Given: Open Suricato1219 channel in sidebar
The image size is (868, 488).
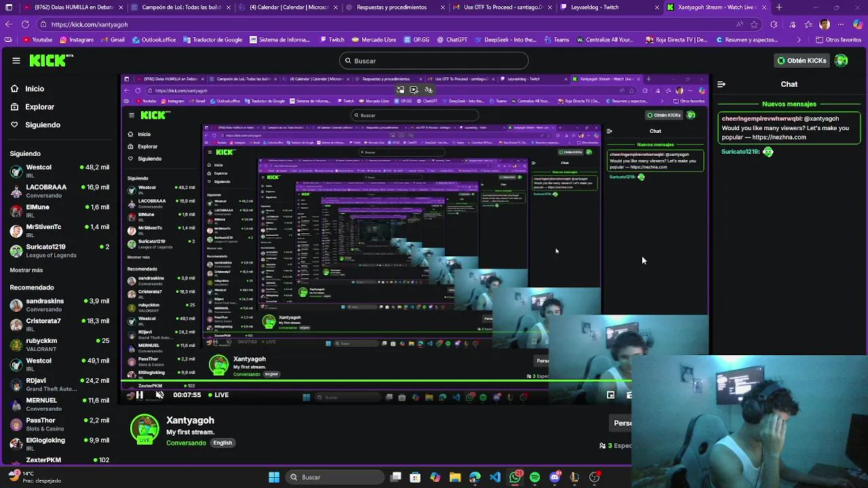Looking at the screenshot, I should 60,250.
